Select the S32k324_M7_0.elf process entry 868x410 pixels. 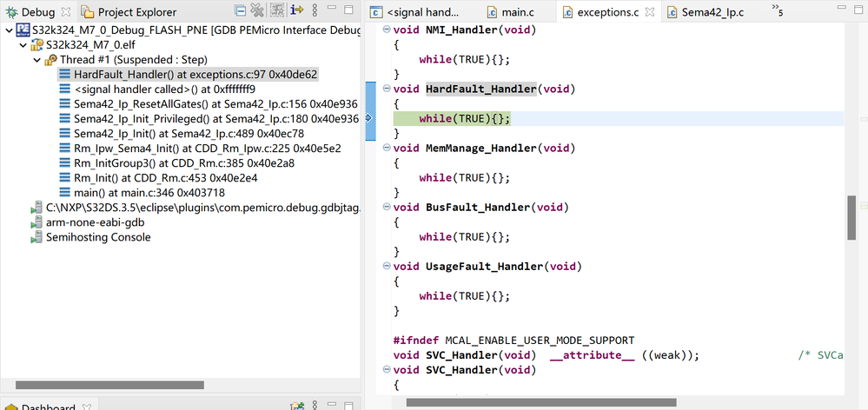point(83,45)
